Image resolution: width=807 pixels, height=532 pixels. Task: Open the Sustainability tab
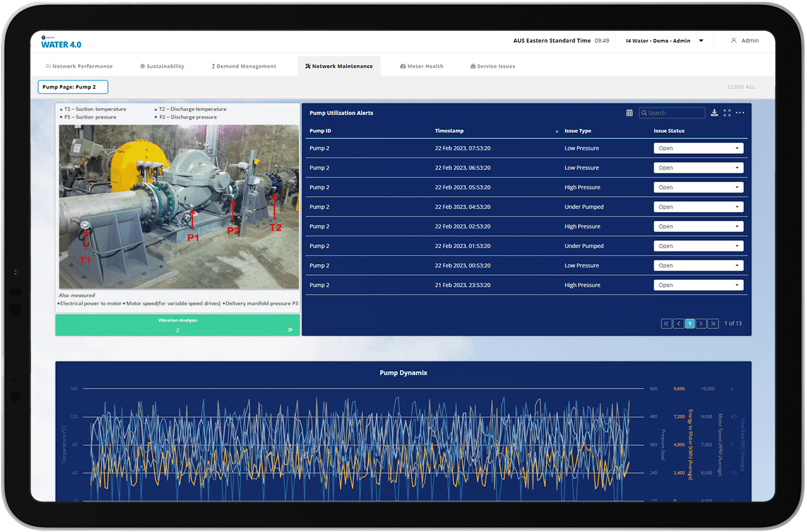click(162, 66)
